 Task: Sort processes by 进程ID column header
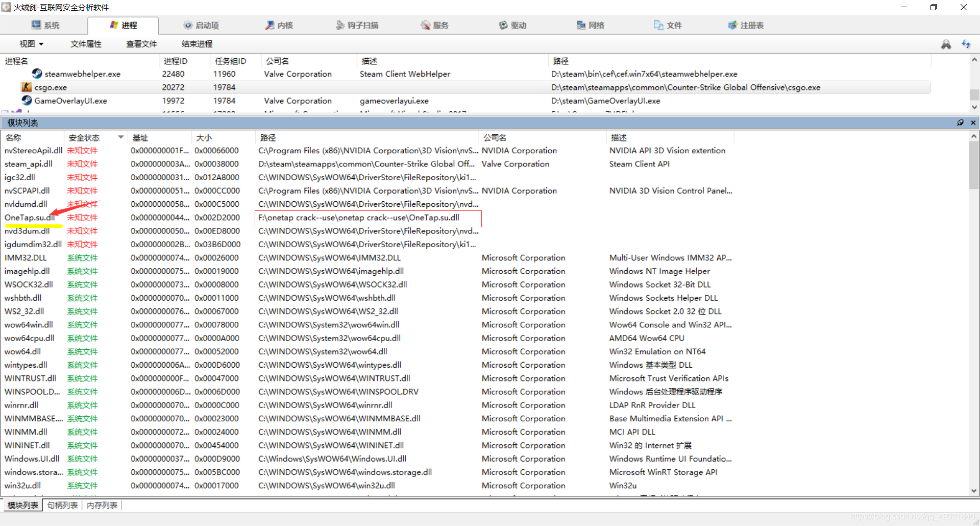(185, 61)
